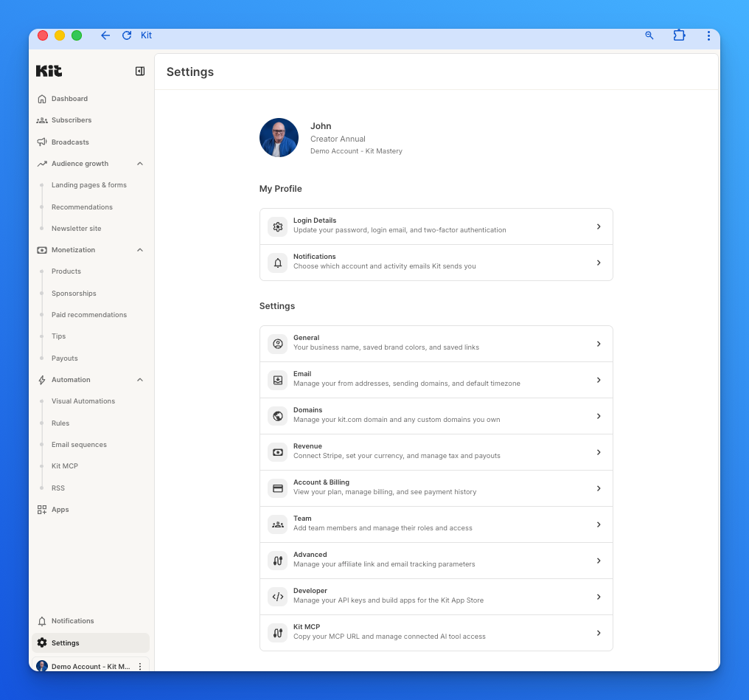Viewport: 749px width, 700px height.
Task: Open Tips in sidebar
Action: point(59,336)
